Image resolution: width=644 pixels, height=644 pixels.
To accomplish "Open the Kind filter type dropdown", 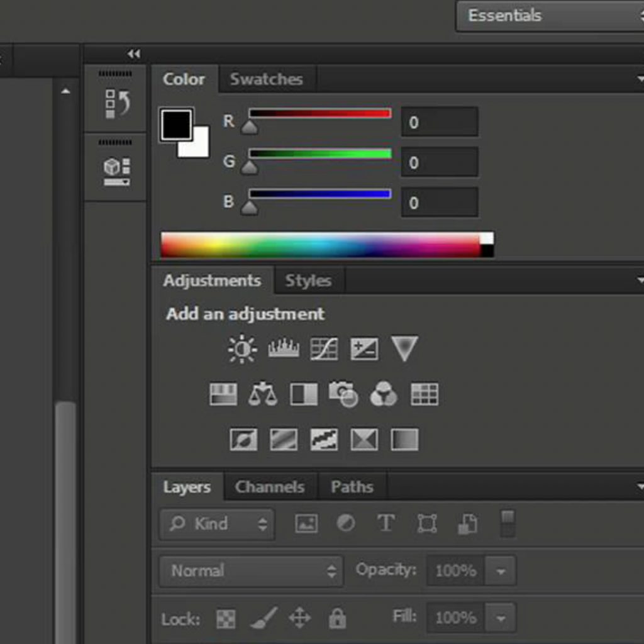I will tap(217, 524).
